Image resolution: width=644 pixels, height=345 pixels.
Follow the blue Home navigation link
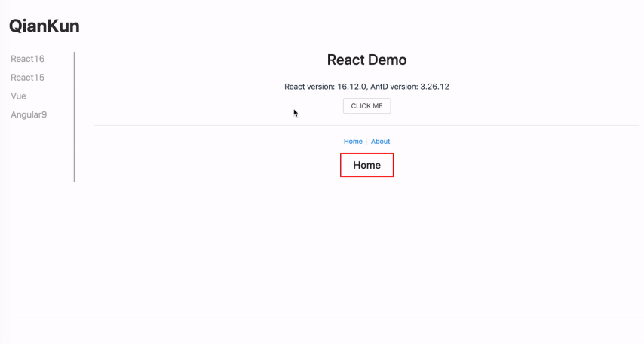point(353,142)
